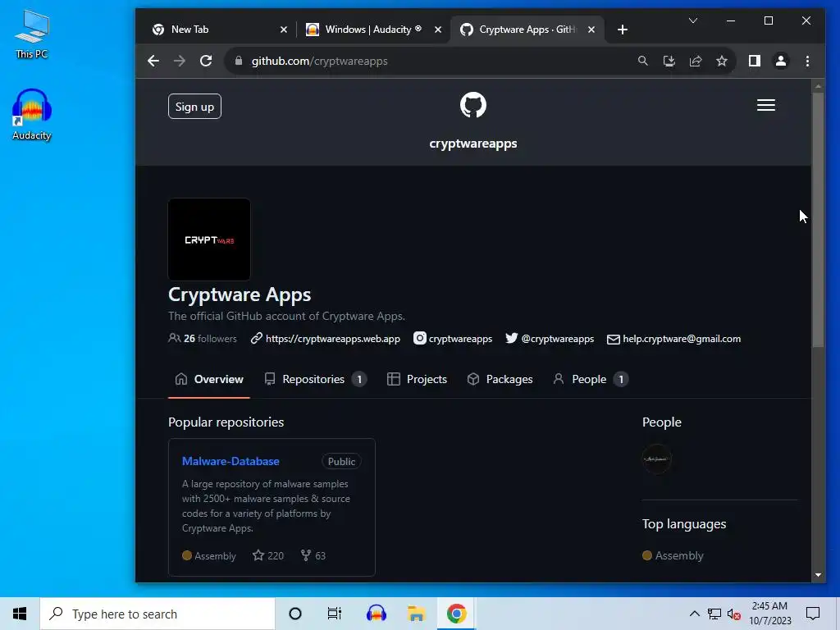Switch to the New Tab tab
This screenshot has width=840, height=630.
point(214,30)
